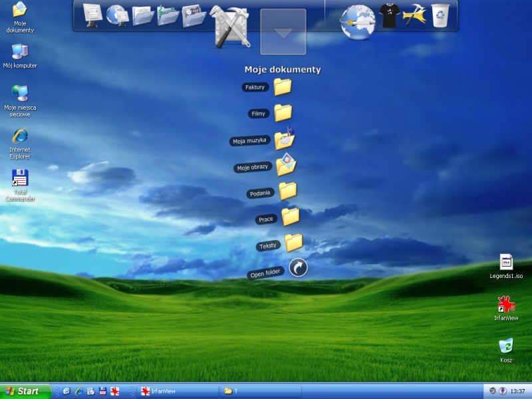
Task: Click the clock showing 13:37
Action: click(x=518, y=391)
